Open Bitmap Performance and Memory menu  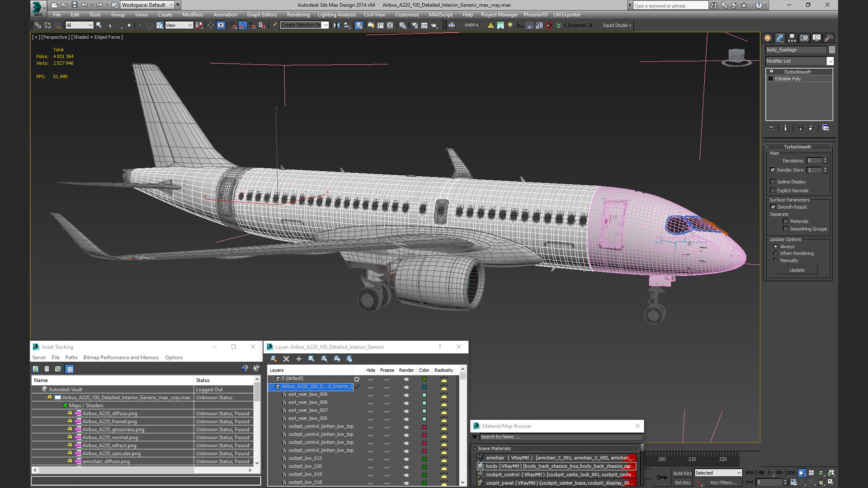pyautogui.click(x=121, y=357)
